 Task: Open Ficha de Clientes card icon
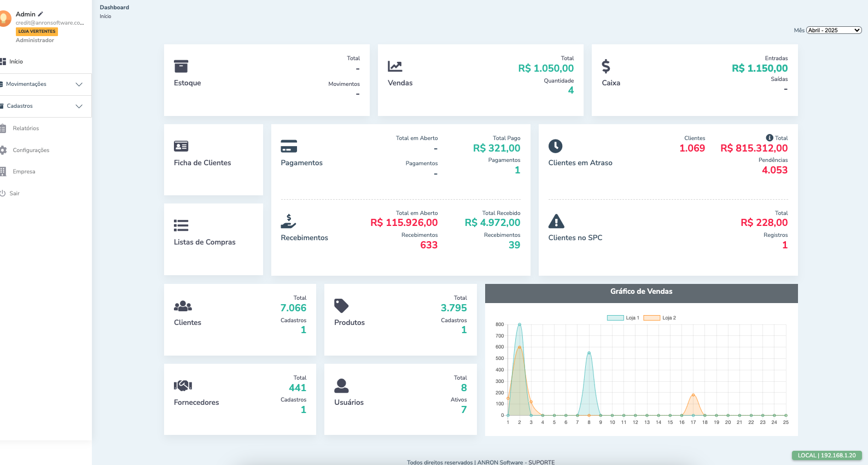click(180, 146)
